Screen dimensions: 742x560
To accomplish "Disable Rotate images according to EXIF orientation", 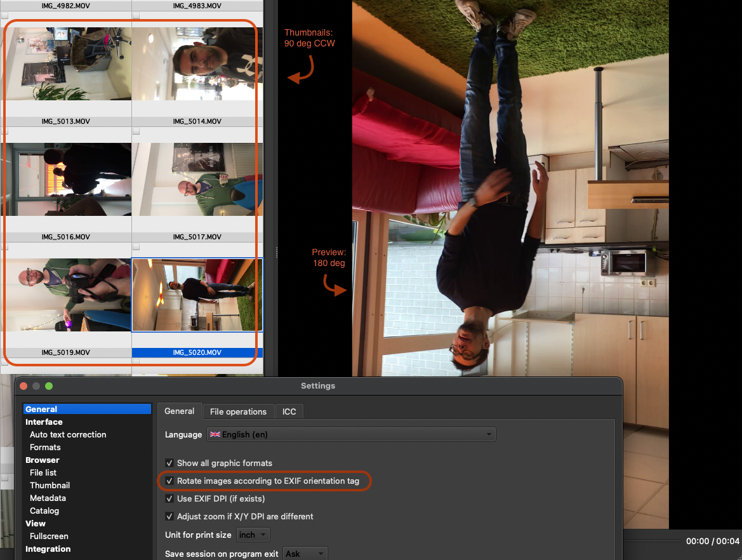I will 169,481.
